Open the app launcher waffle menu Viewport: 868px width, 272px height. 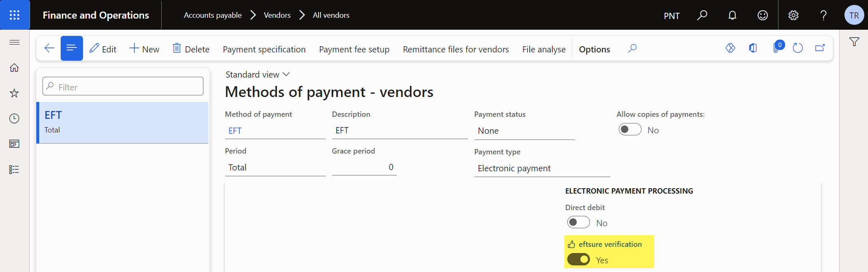[x=14, y=15]
